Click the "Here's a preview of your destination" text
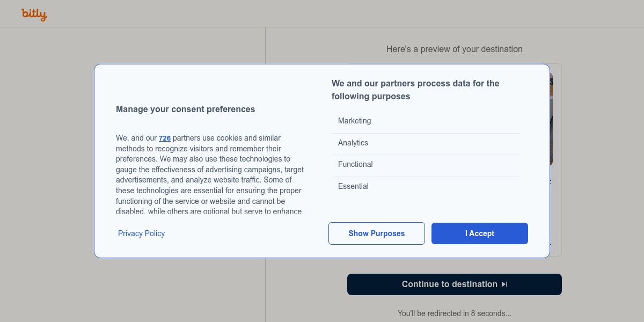The width and height of the screenshot is (644, 322). pos(454,49)
